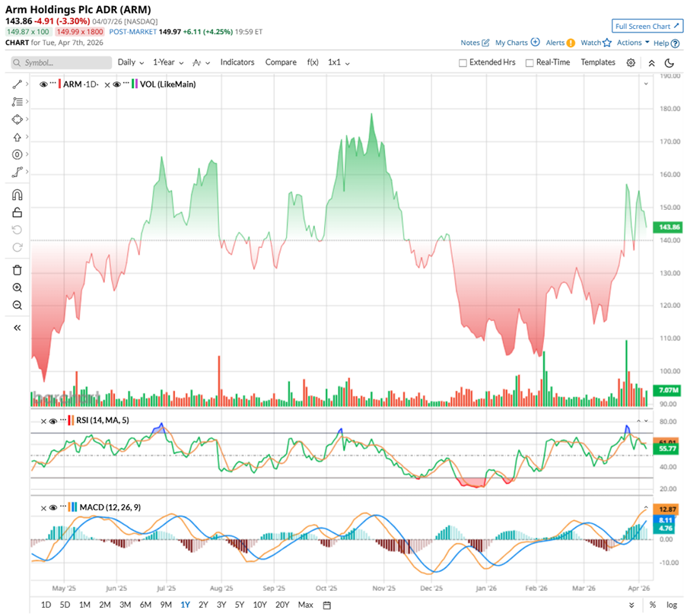Enable the Extended Hrs checkbox
Image resolution: width=687 pixels, height=616 pixels.
[x=463, y=63]
